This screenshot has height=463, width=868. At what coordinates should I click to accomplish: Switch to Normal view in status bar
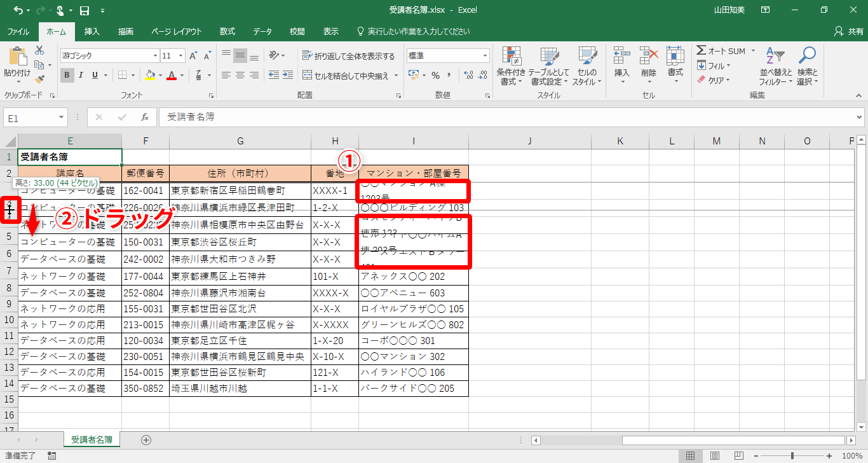(x=689, y=455)
